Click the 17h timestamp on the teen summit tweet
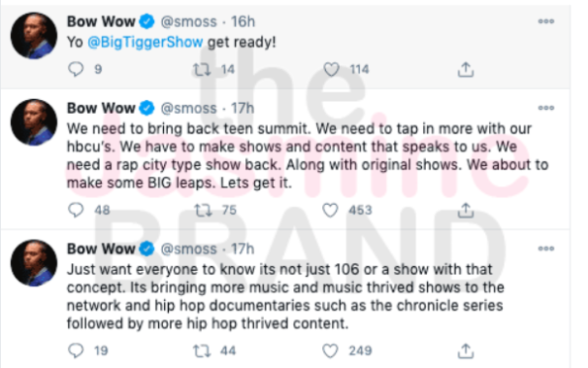 pos(243,108)
